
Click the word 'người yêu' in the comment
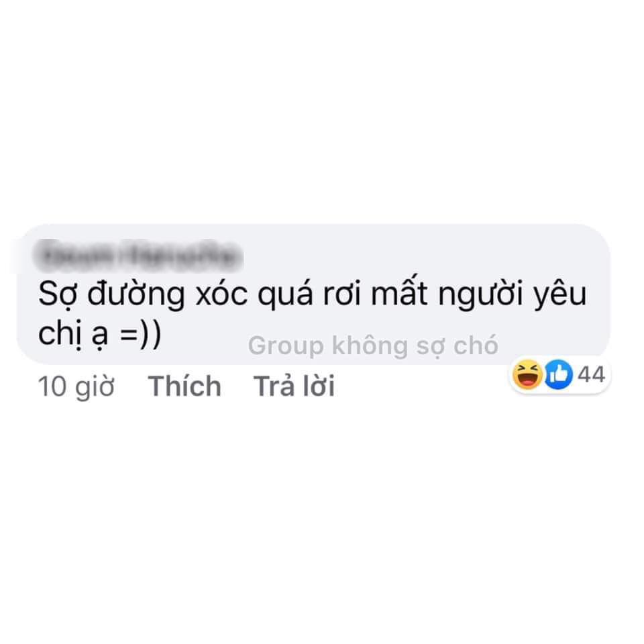pyautogui.click(x=513, y=294)
